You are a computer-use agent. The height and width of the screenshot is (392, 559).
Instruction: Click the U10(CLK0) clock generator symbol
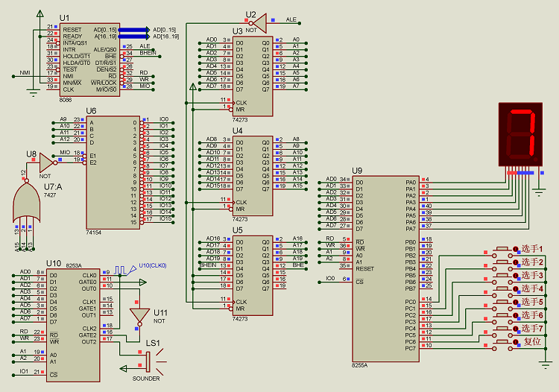124,270
